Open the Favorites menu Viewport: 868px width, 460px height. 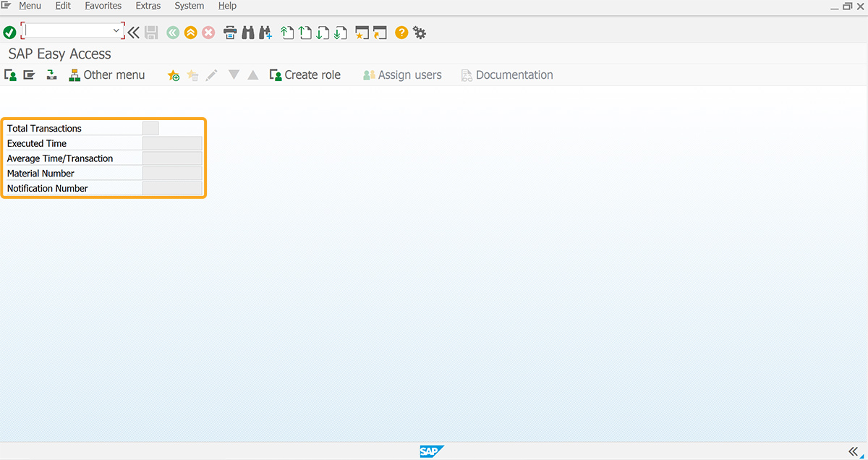click(x=103, y=6)
